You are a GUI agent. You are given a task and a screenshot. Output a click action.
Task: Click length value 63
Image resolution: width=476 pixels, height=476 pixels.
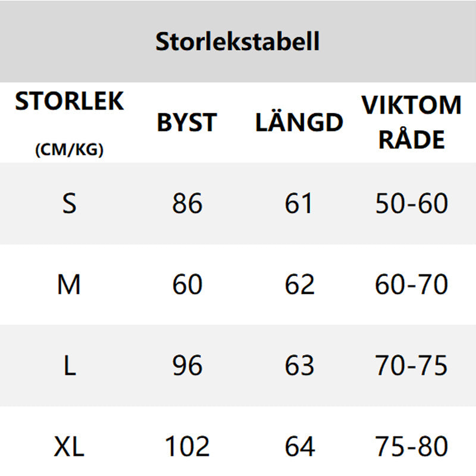pyautogui.click(x=299, y=366)
